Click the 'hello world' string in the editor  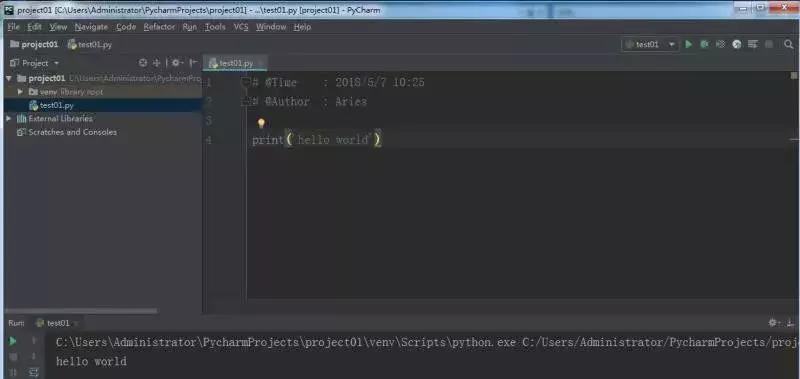pyautogui.click(x=333, y=139)
